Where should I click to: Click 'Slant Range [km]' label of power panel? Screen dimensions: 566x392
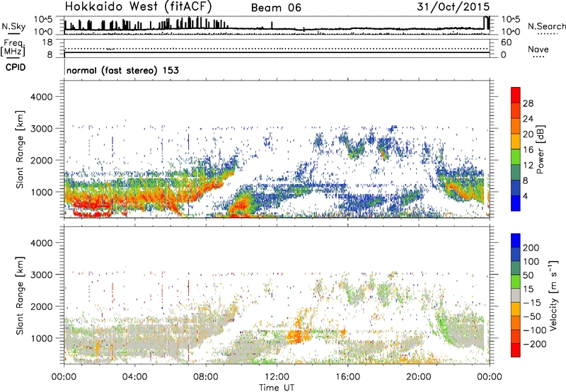(20, 149)
